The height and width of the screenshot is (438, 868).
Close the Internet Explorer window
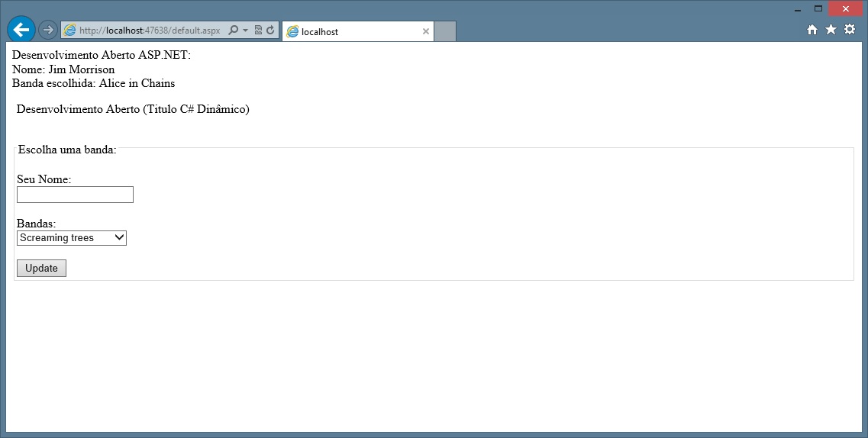[846, 9]
